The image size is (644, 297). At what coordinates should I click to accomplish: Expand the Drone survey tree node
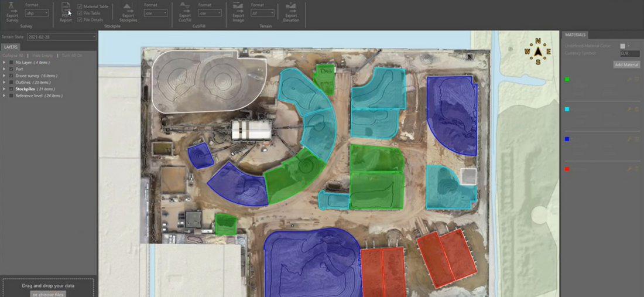pyautogui.click(x=4, y=76)
